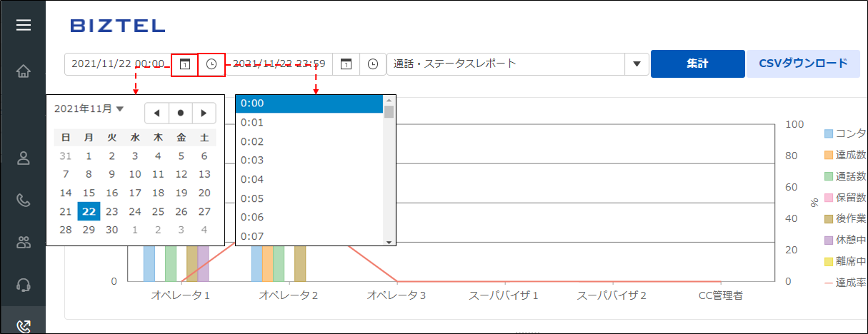The height and width of the screenshot is (334, 868).
Task: Open the hamburger menu
Action: [x=24, y=26]
